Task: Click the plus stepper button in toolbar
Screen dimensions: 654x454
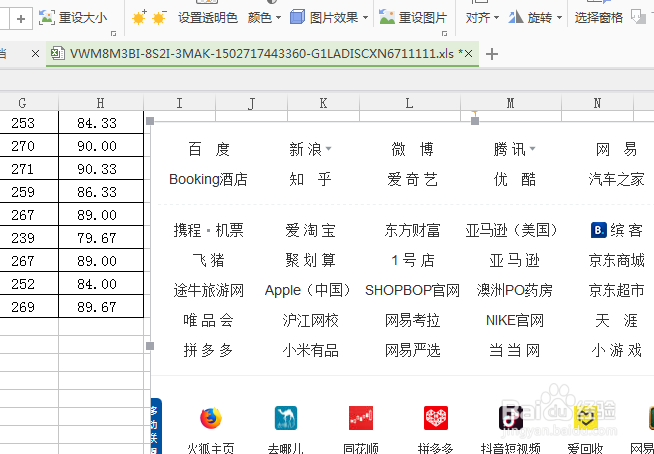Action: 21,19
